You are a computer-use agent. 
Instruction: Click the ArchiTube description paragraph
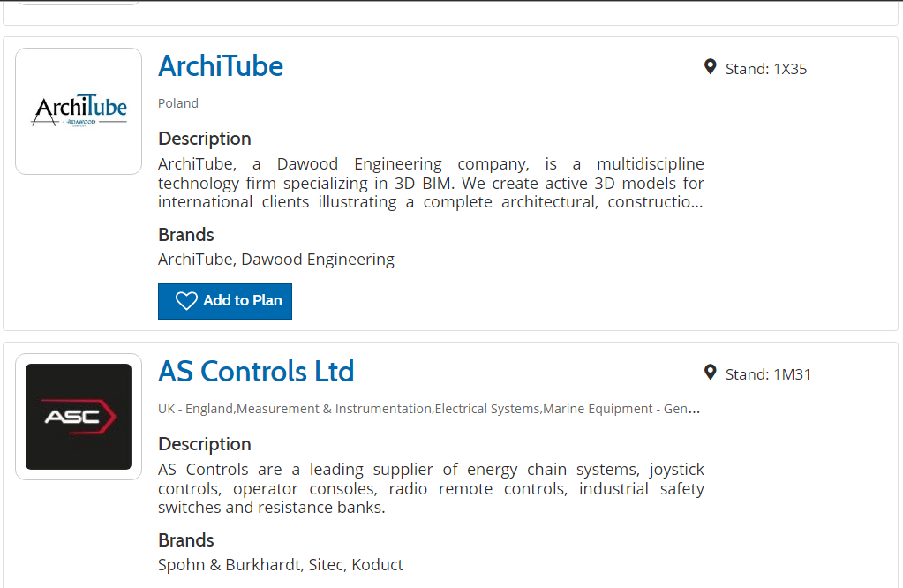coord(431,183)
